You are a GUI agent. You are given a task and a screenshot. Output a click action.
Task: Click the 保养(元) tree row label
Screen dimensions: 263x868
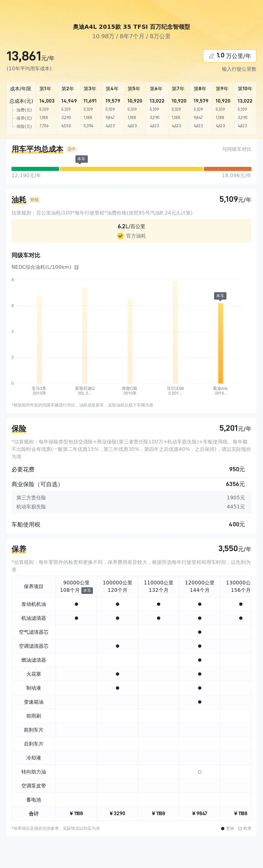pos(24,118)
